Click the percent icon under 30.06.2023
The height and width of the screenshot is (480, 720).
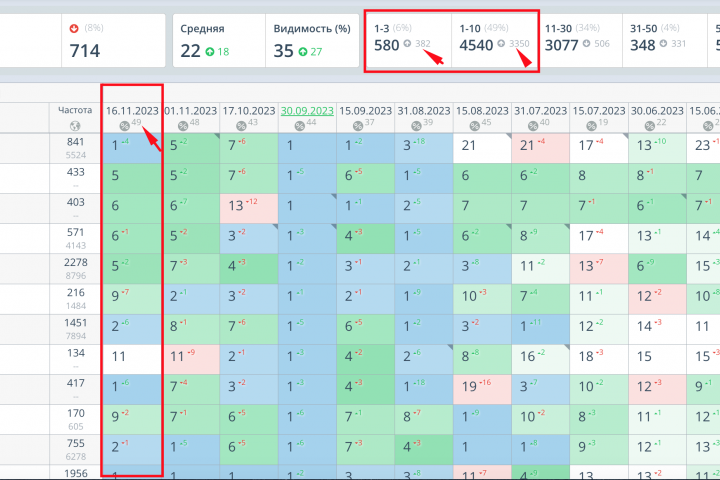[649, 125]
